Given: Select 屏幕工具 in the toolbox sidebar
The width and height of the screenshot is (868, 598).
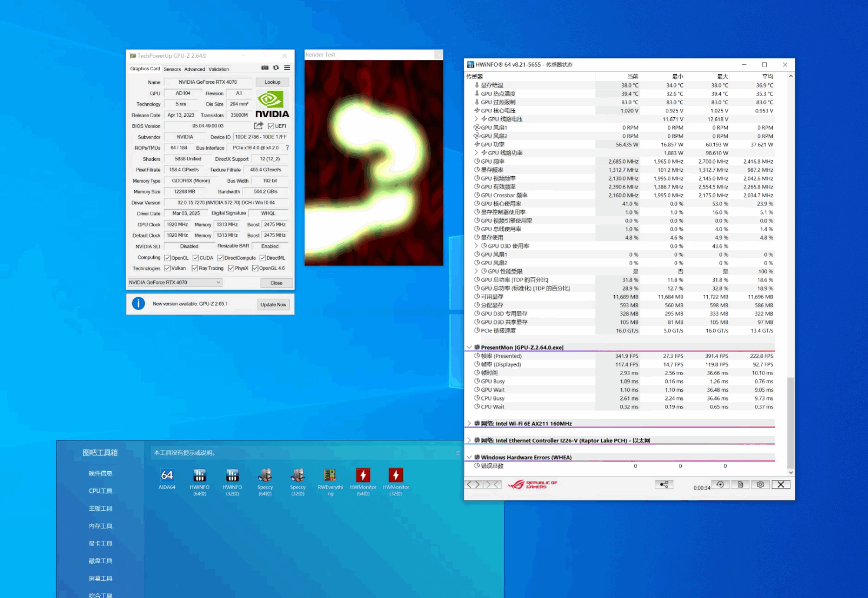Looking at the screenshot, I should click(x=100, y=578).
